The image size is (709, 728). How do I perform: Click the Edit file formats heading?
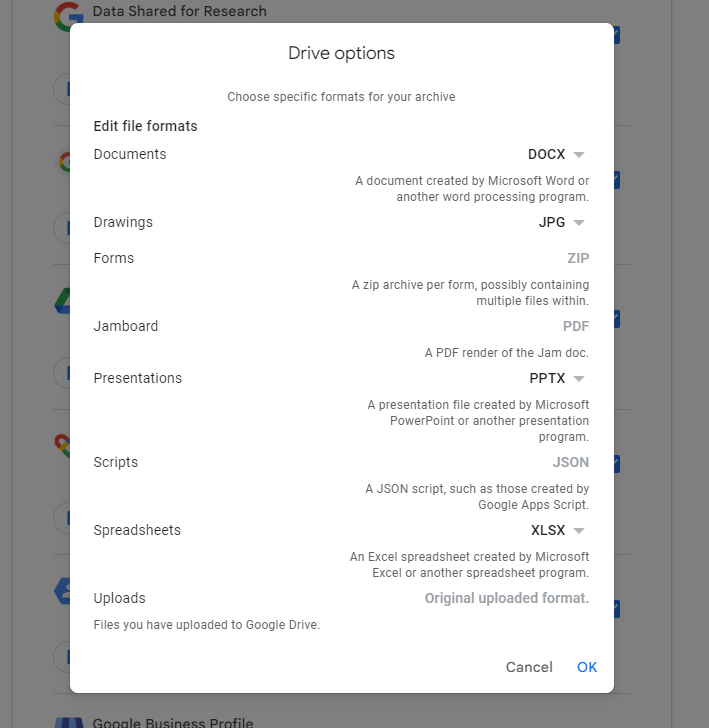[145, 126]
